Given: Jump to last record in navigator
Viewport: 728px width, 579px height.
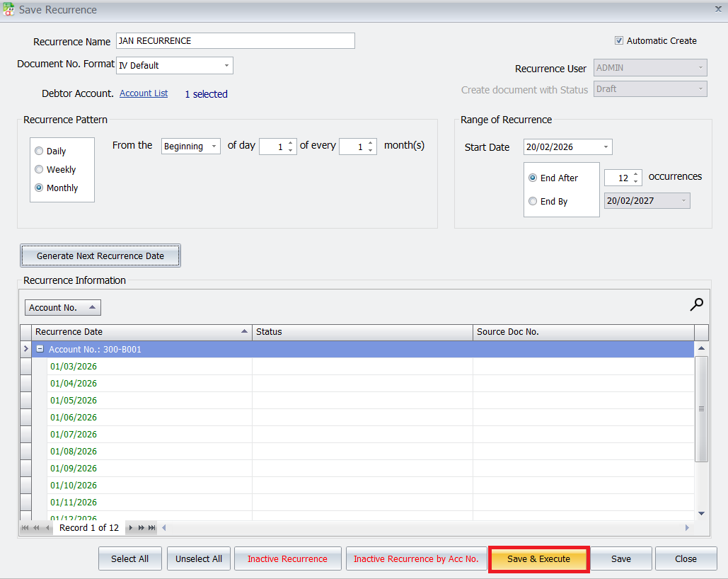Looking at the screenshot, I should 151,528.
